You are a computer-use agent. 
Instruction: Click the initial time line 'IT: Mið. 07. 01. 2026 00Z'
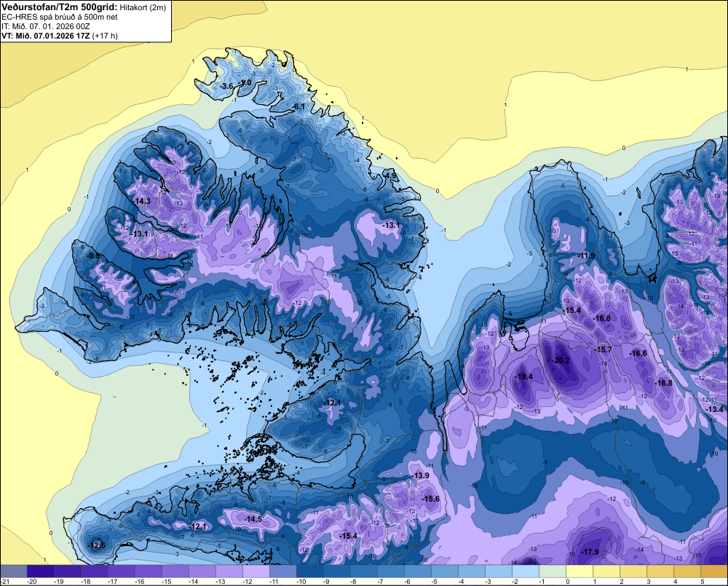pos(45,26)
